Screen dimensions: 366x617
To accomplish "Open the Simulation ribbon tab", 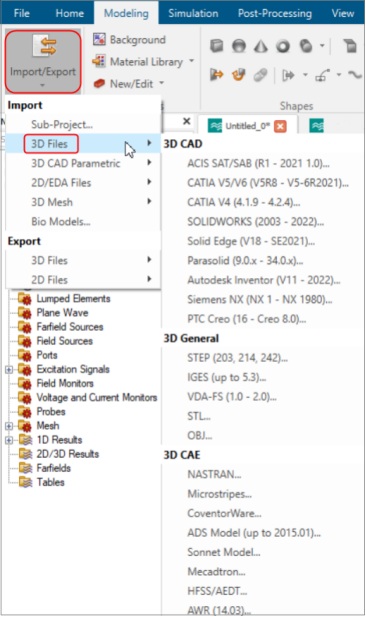I will coord(193,13).
